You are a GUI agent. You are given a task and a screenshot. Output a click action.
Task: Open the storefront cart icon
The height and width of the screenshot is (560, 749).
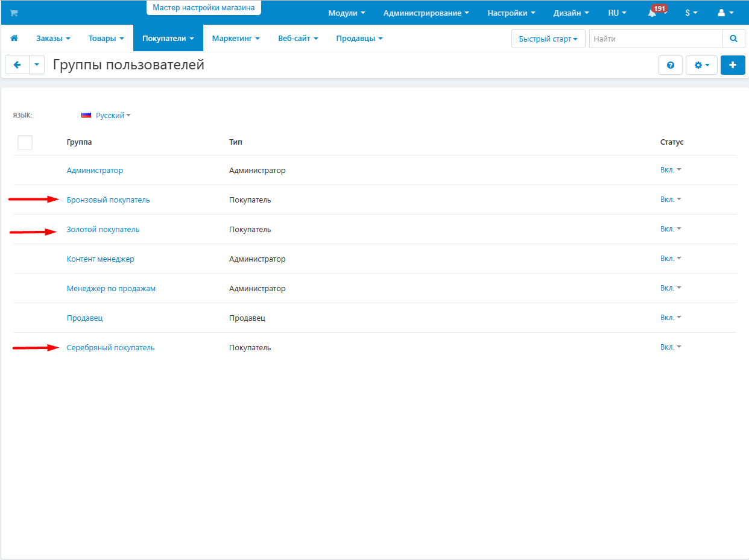click(14, 13)
